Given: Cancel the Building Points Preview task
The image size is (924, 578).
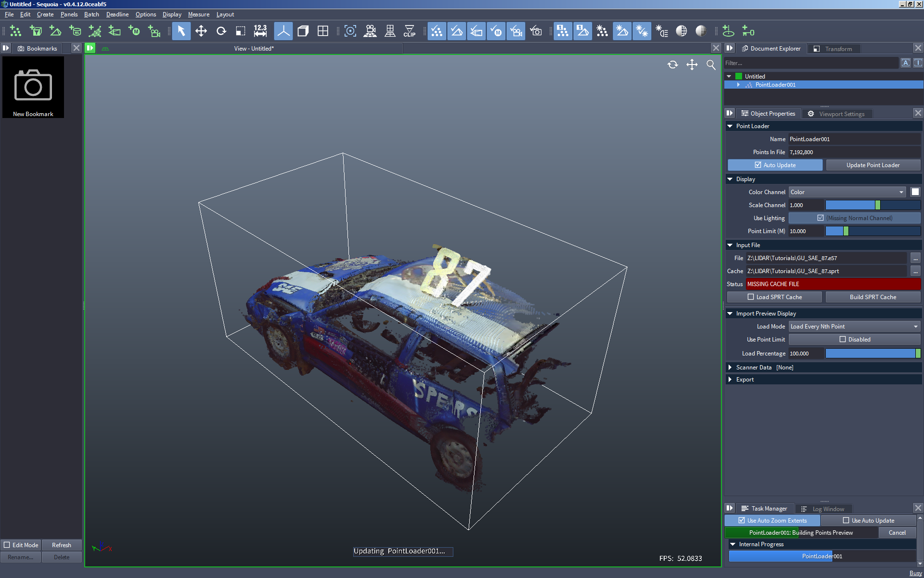Looking at the screenshot, I should click(897, 533).
